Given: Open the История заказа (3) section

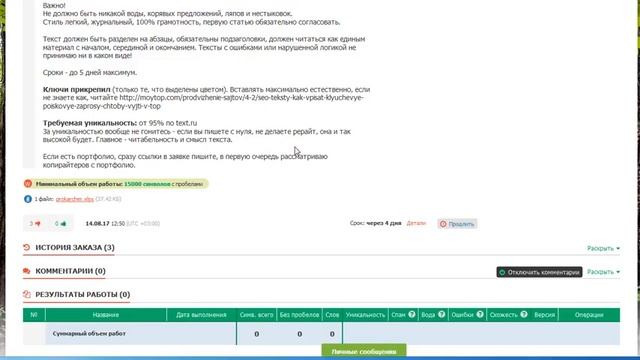Looking at the screenshot, I should coord(75,247).
